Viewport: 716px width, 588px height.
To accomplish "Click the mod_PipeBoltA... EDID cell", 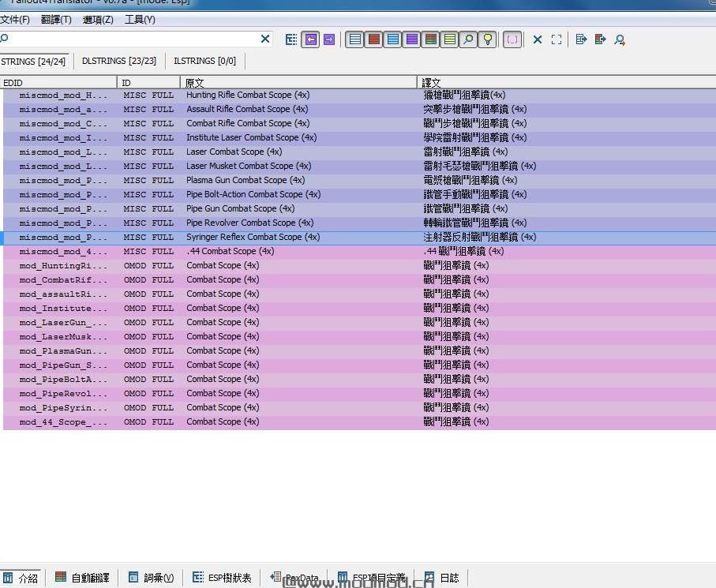I will click(x=63, y=380).
